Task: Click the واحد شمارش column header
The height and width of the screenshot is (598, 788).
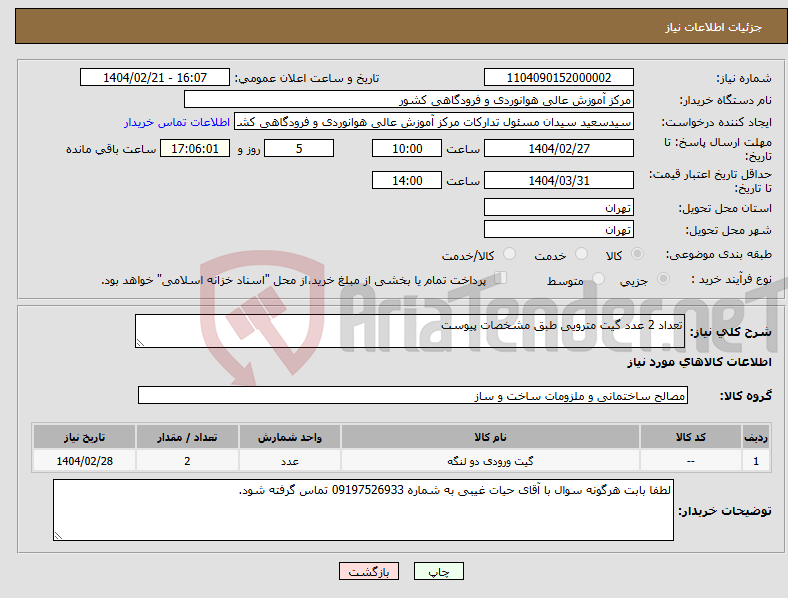Action: (290, 437)
